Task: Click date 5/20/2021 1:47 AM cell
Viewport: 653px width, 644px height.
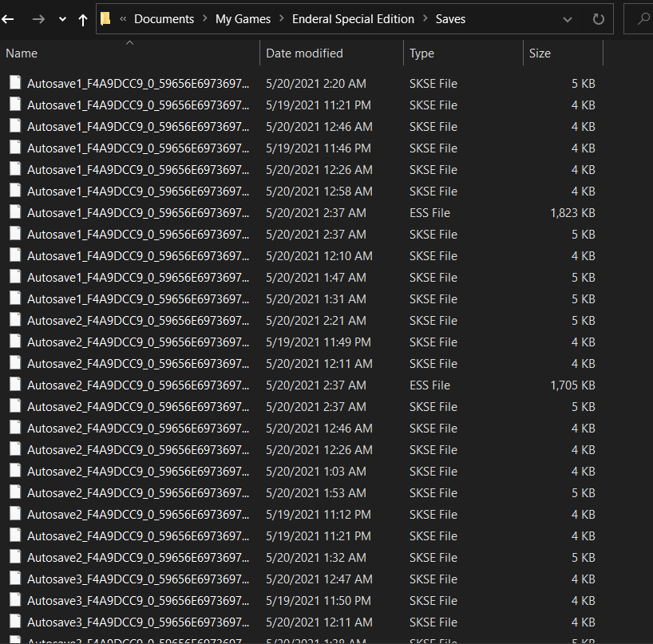Action: point(316,278)
